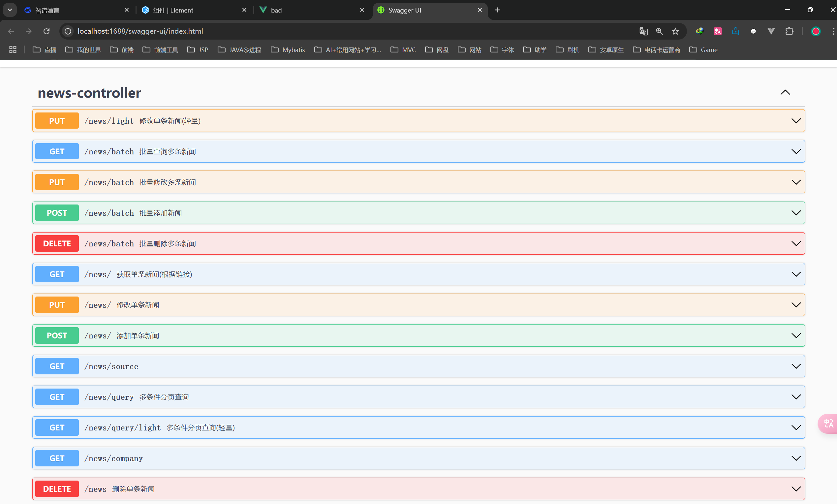Expand chevron of PUT /news/batch row
837x504 pixels.
(796, 182)
